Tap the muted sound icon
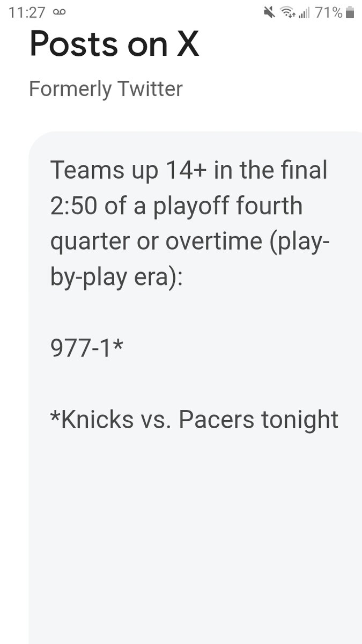 pyautogui.click(x=269, y=12)
